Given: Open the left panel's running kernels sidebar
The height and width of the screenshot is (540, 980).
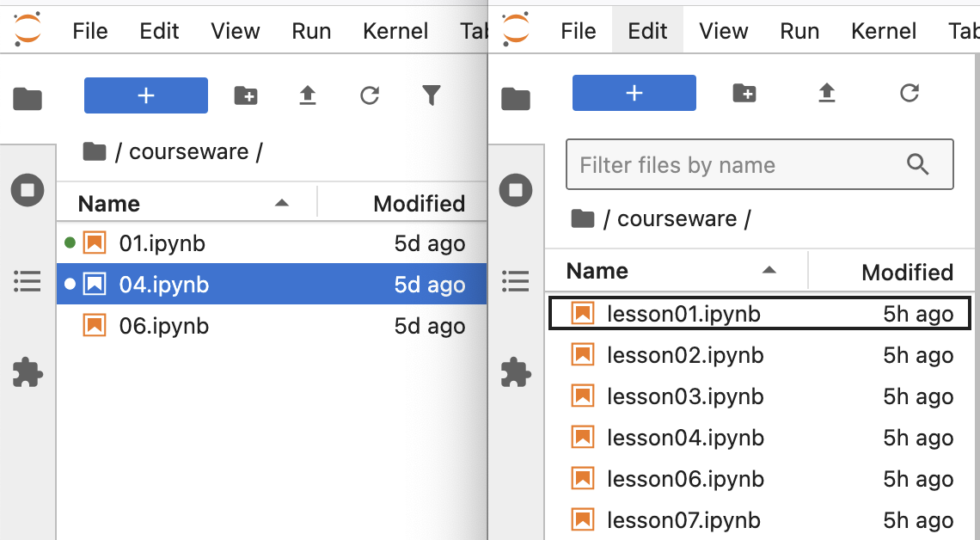Looking at the screenshot, I should (x=28, y=189).
